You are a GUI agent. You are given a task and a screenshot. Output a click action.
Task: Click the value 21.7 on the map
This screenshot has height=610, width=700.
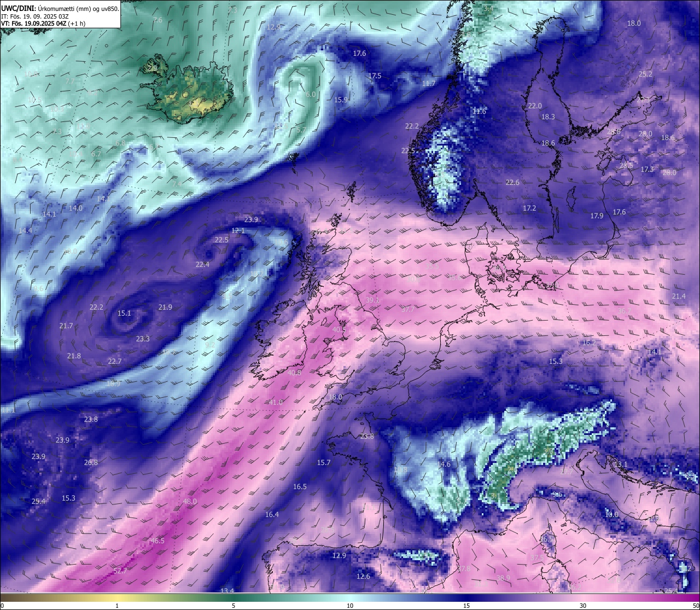[x=66, y=326]
